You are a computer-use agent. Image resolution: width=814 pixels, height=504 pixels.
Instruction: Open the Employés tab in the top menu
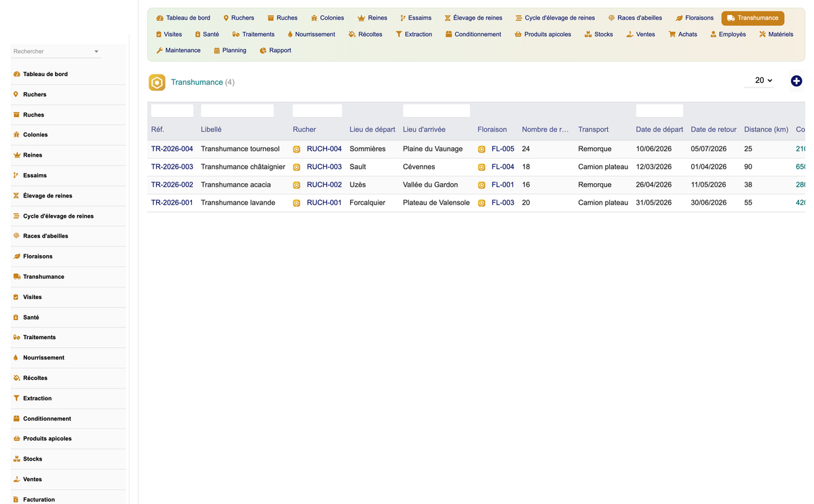pyautogui.click(x=728, y=34)
